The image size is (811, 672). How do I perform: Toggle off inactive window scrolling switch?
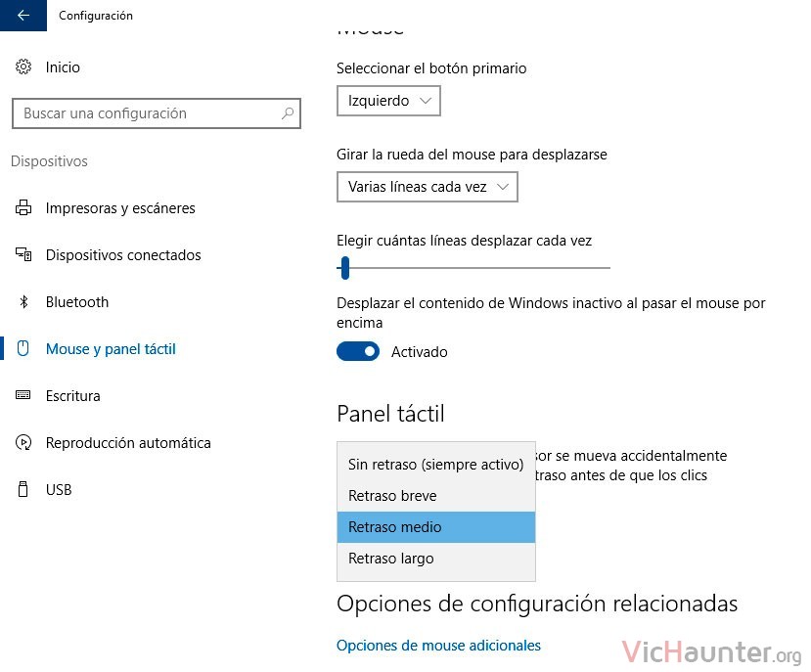tap(358, 351)
